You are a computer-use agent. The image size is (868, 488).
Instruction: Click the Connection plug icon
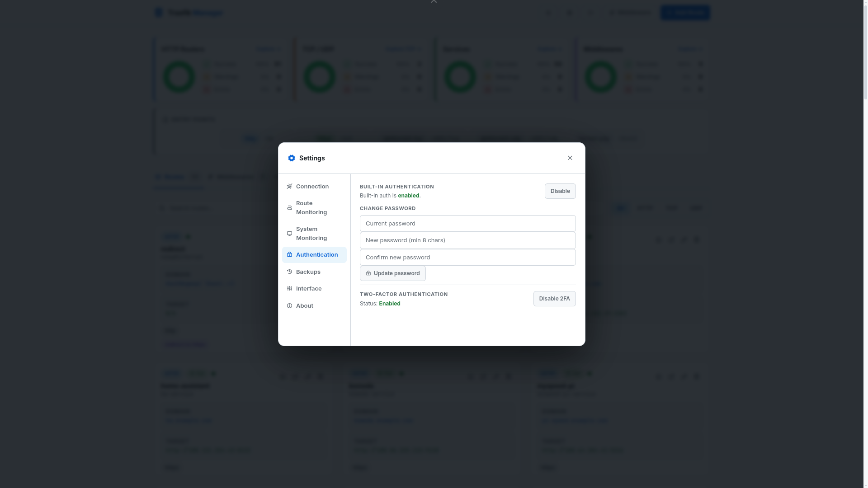[289, 186]
